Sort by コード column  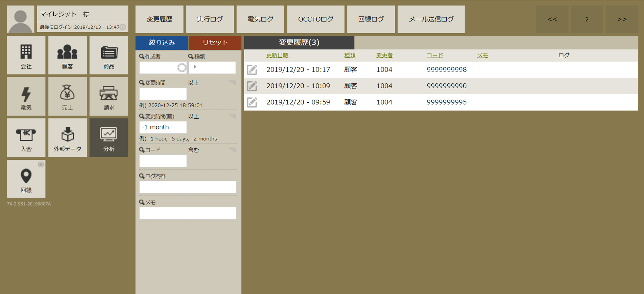click(x=435, y=55)
